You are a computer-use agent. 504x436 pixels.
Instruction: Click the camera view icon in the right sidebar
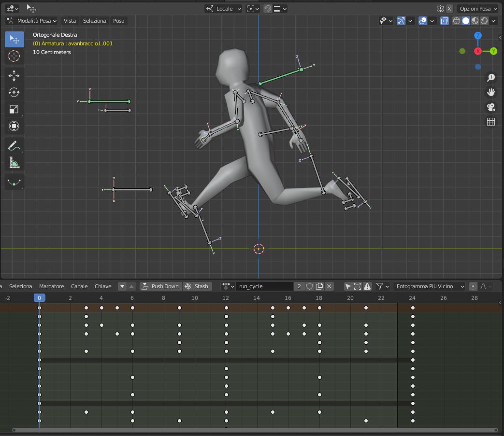click(491, 107)
